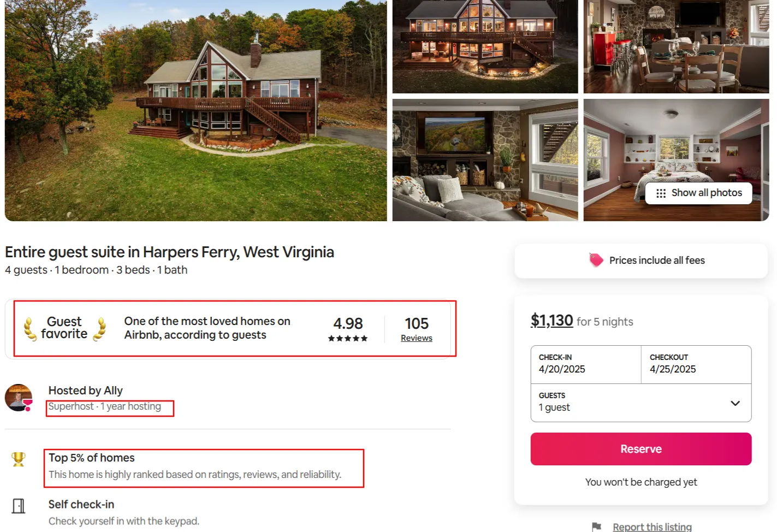Click the underlined $1,130 price
This screenshot has height=532, width=777.
pos(551,321)
